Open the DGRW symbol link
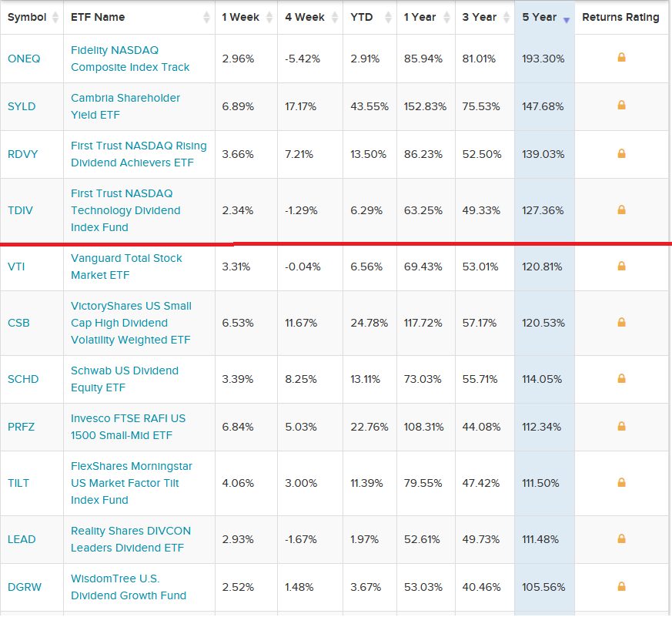The image size is (672, 617). [25, 587]
